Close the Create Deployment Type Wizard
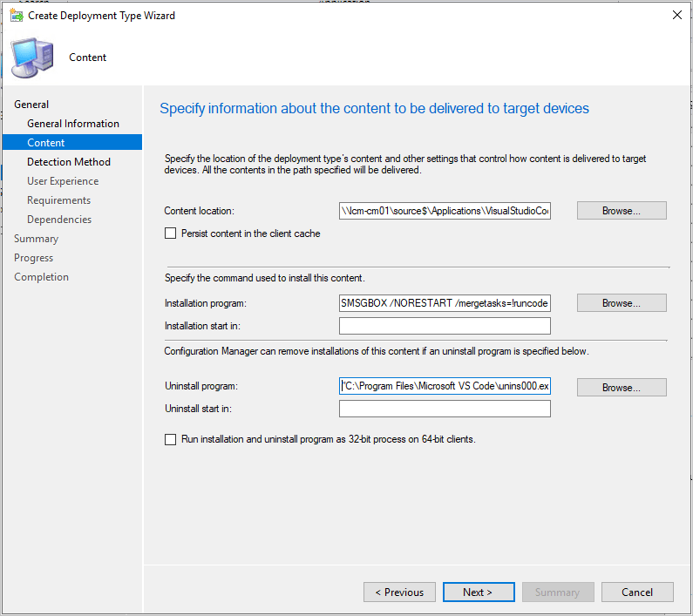The image size is (693, 616). click(676, 15)
